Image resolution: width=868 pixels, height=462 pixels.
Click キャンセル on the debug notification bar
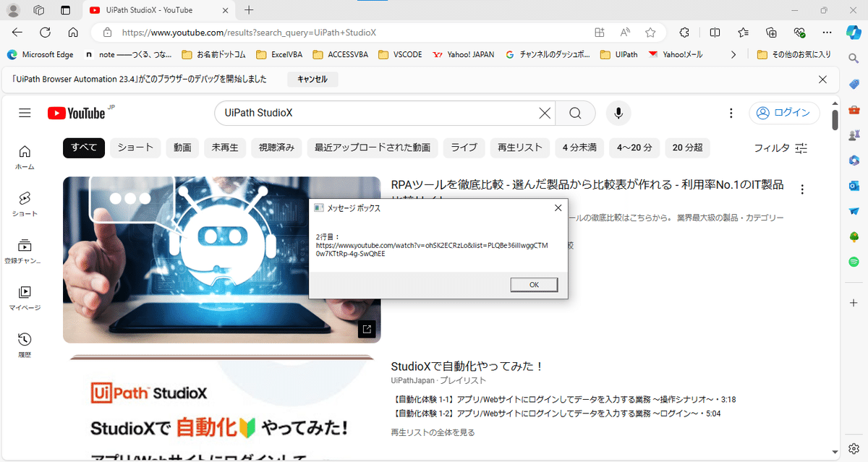pos(312,80)
